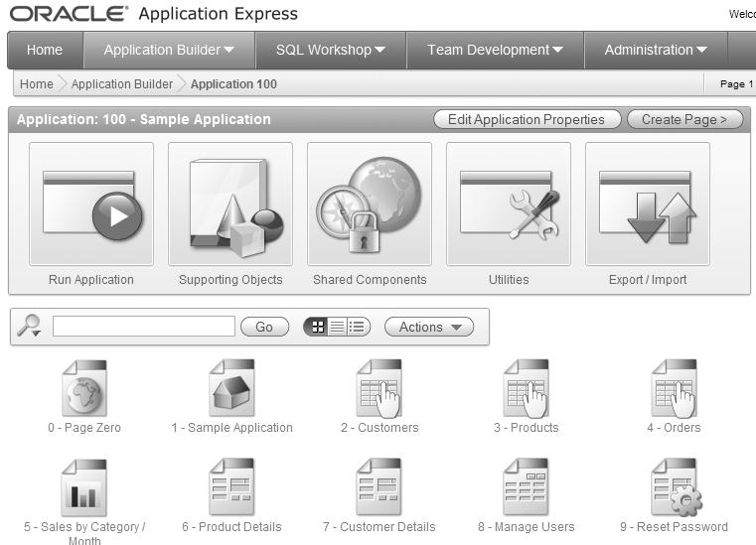This screenshot has width=756, height=545.
Task: Click the Application 100 breadcrumb
Action: (x=233, y=83)
